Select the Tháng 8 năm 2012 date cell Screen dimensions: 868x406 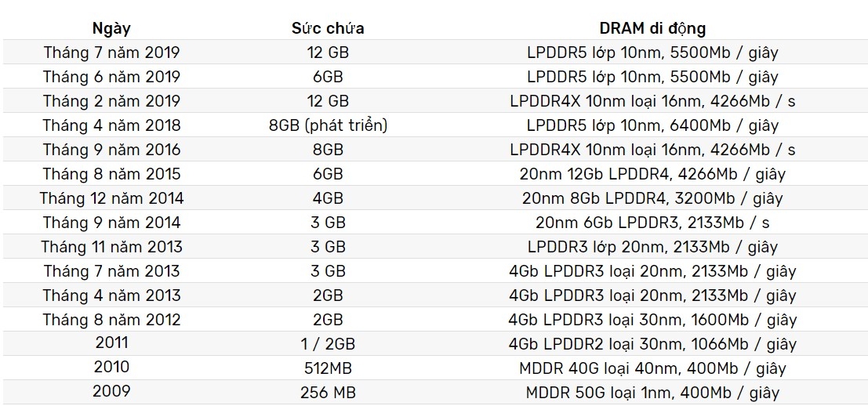(111, 320)
